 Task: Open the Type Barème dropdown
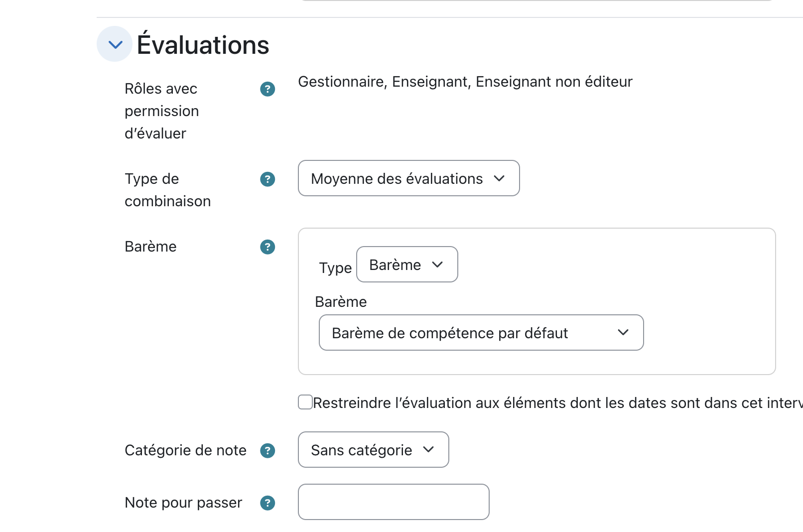click(407, 265)
